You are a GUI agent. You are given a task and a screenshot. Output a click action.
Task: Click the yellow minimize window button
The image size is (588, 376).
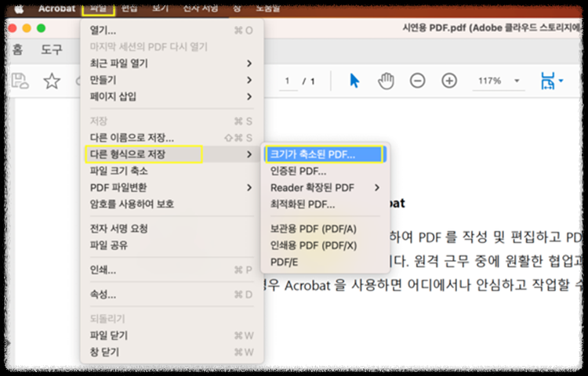point(27,28)
